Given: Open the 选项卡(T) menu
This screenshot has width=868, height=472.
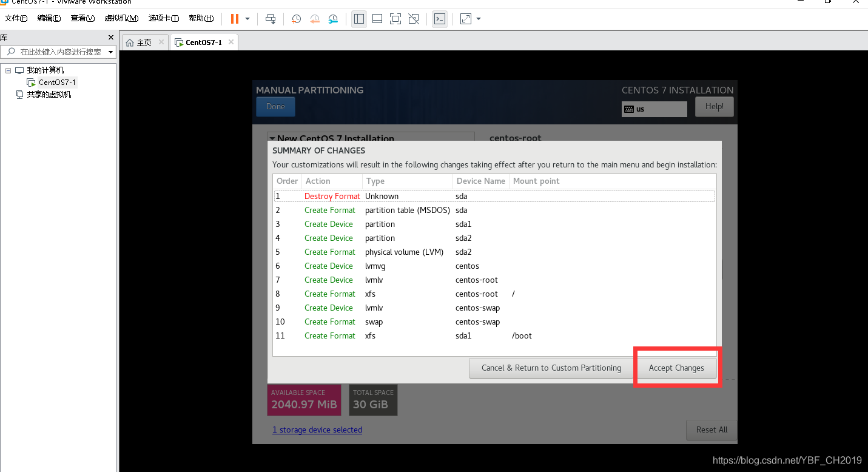Looking at the screenshot, I should (x=164, y=18).
